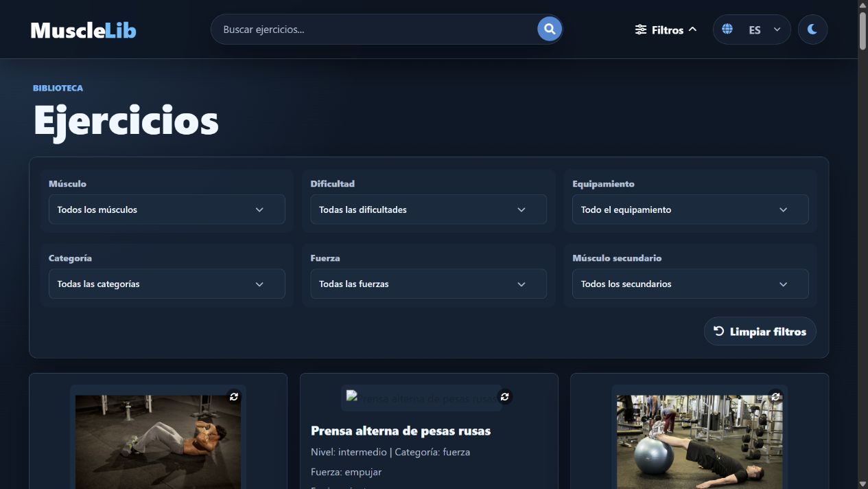Click the Categoría filter label
Image resolution: width=868 pixels, height=489 pixels.
pyautogui.click(x=70, y=258)
